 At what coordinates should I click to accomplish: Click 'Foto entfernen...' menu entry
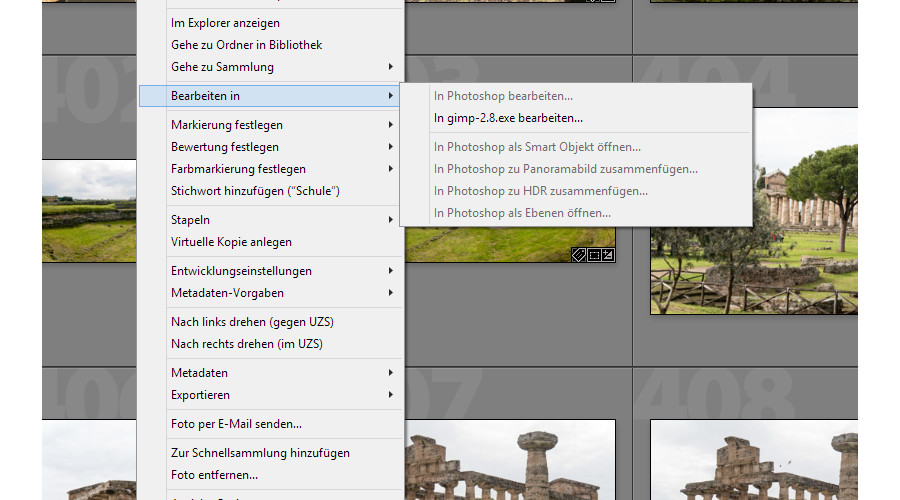(x=214, y=475)
